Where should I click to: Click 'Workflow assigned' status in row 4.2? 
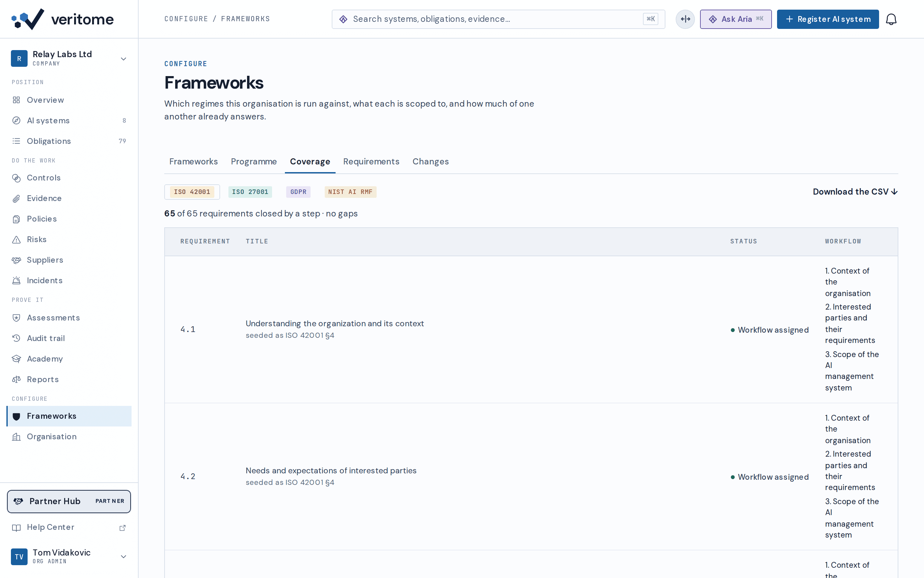[769, 477]
